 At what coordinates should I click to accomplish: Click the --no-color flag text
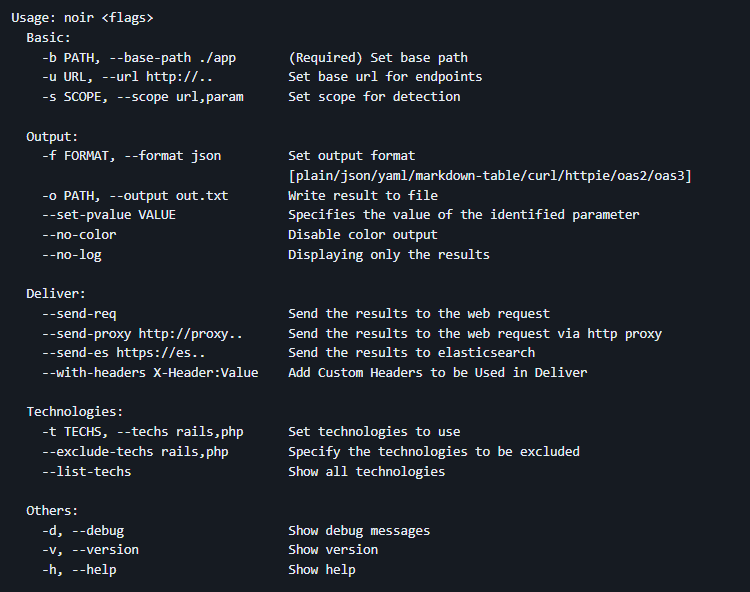pos(79,235)
